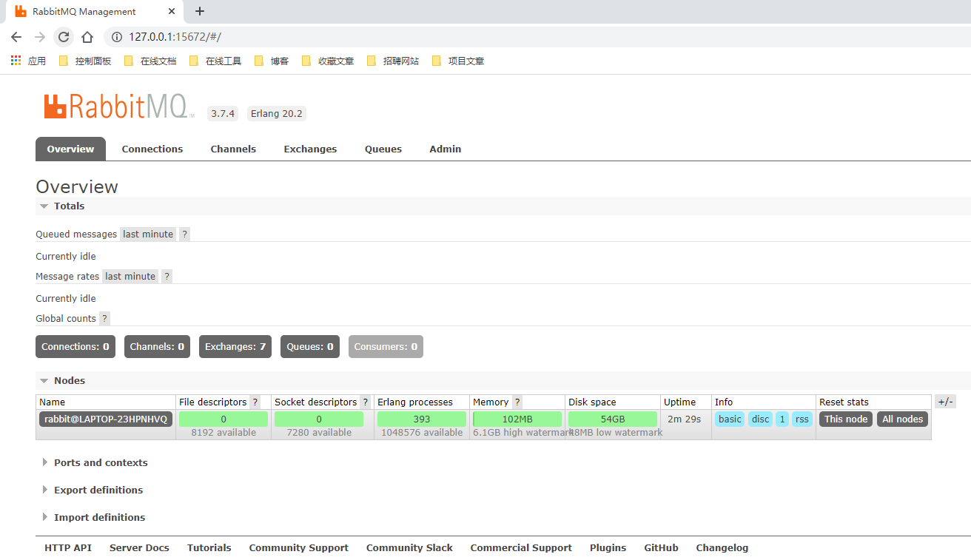This screenshot has height=560, width=971.
Task: Reload the page with refresh icon
Action: [64, 37]
